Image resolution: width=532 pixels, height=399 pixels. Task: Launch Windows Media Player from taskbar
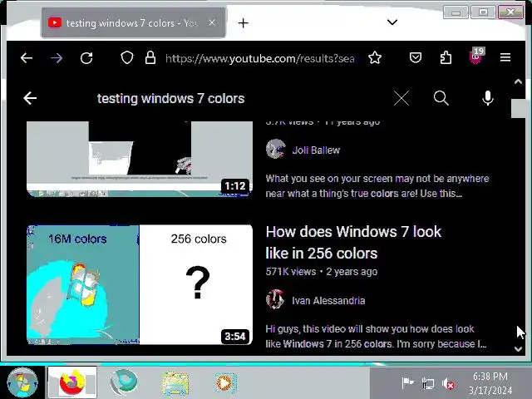coord(224,383)
